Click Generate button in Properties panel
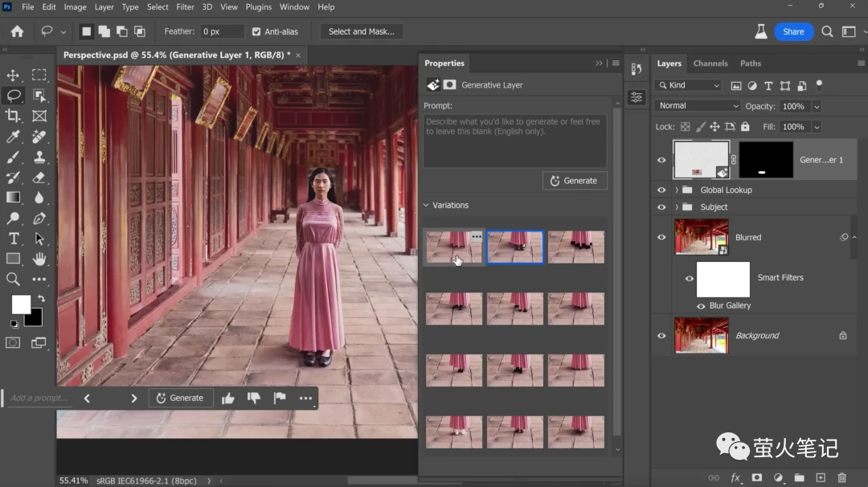 click(x=575, y=181)
